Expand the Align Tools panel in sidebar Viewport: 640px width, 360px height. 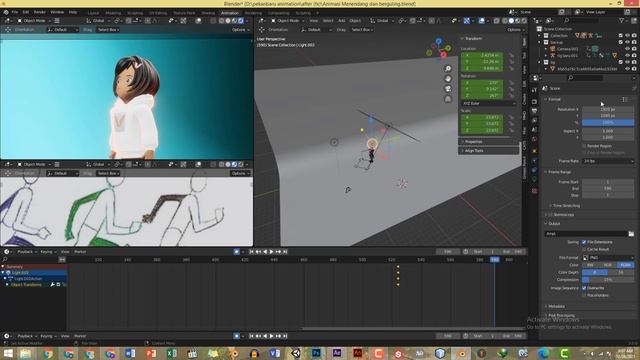[473, 151]
